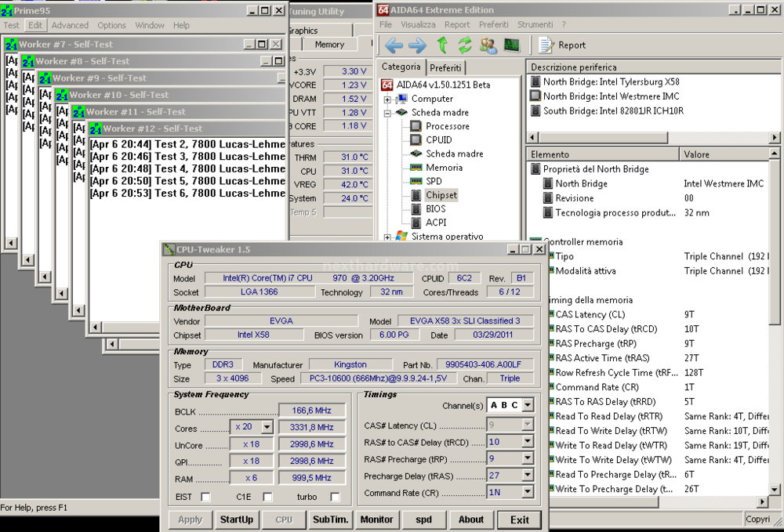Screen dimensions: 784x532
Task: Switch to the Preferiti tab in AIDA64
Action: (445, 67)
